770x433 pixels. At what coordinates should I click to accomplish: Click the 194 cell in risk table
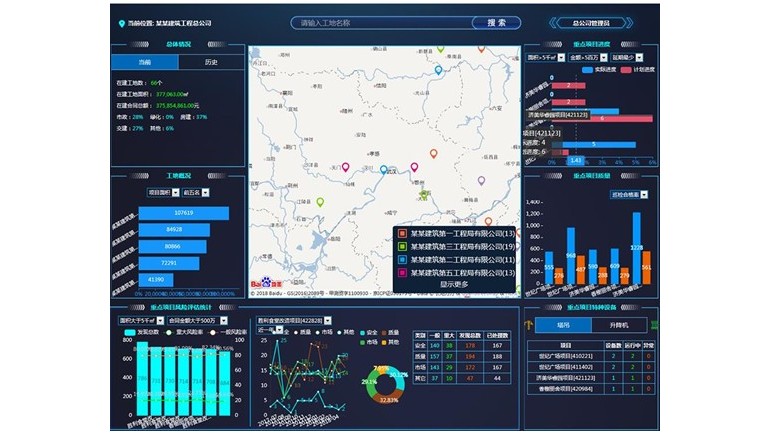point(470,356)
